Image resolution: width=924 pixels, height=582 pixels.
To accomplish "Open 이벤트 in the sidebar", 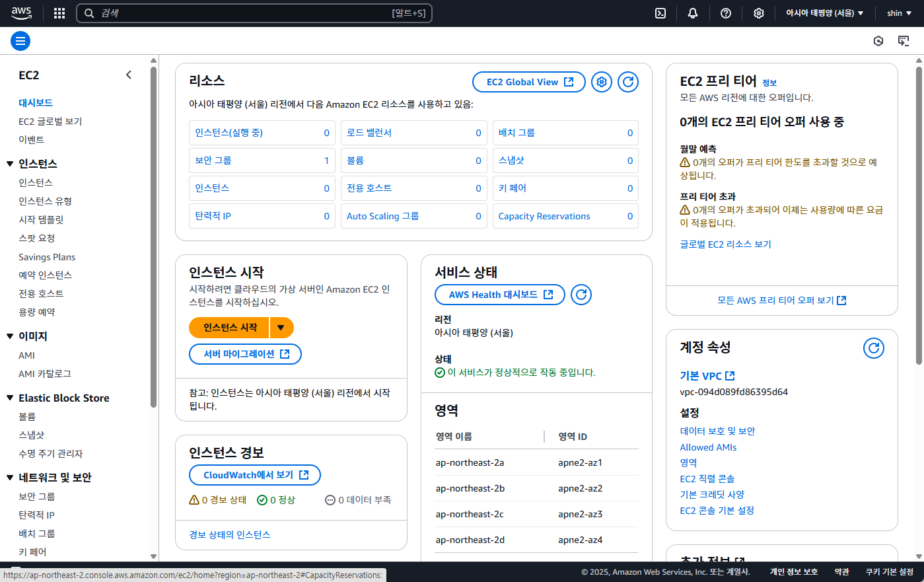I will coord(31,140).
